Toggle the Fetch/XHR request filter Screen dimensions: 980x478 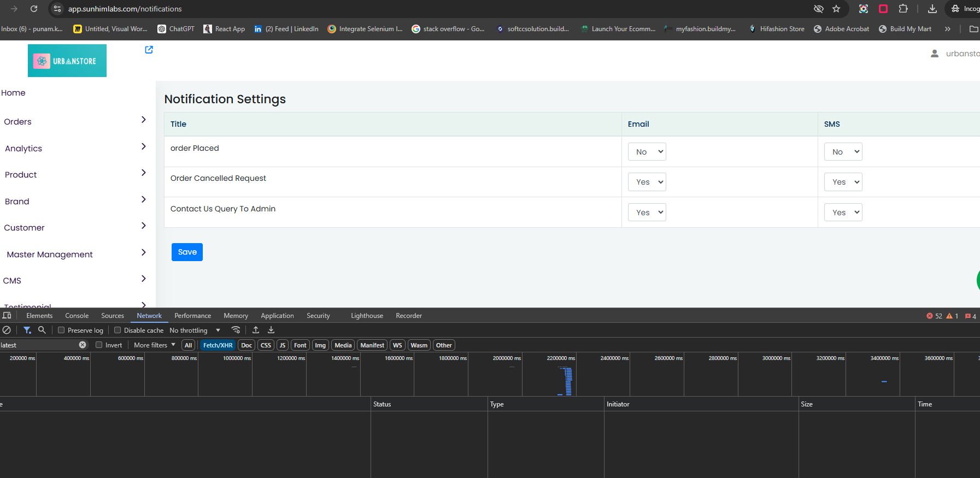point(218,345)
